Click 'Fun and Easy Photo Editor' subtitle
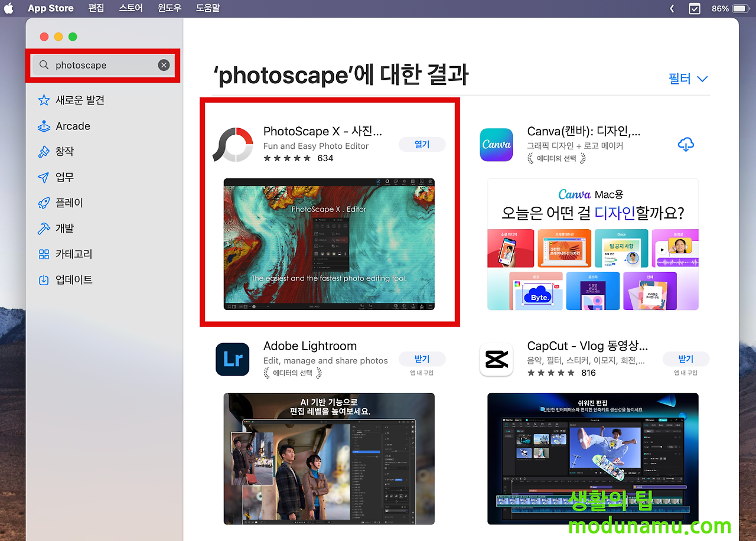The height and width of the screenshot is (541, 756). pyautogui.click(x=316, y=146)
